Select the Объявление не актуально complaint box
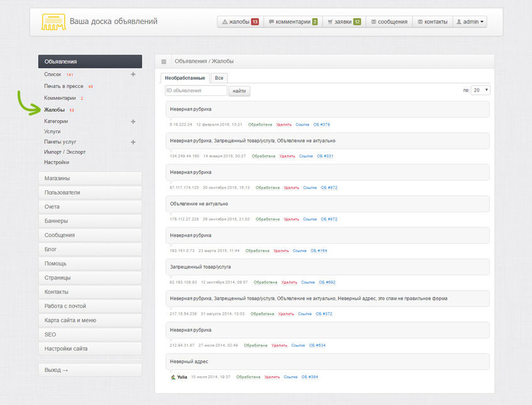 click(x=327, y=204)
